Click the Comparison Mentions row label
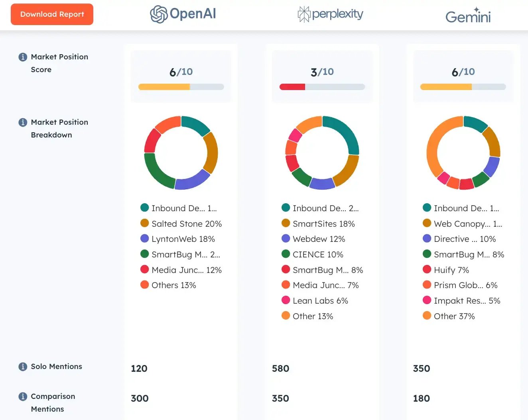The image size is (528, 420). pyautogui.click(x=53, y=402)
